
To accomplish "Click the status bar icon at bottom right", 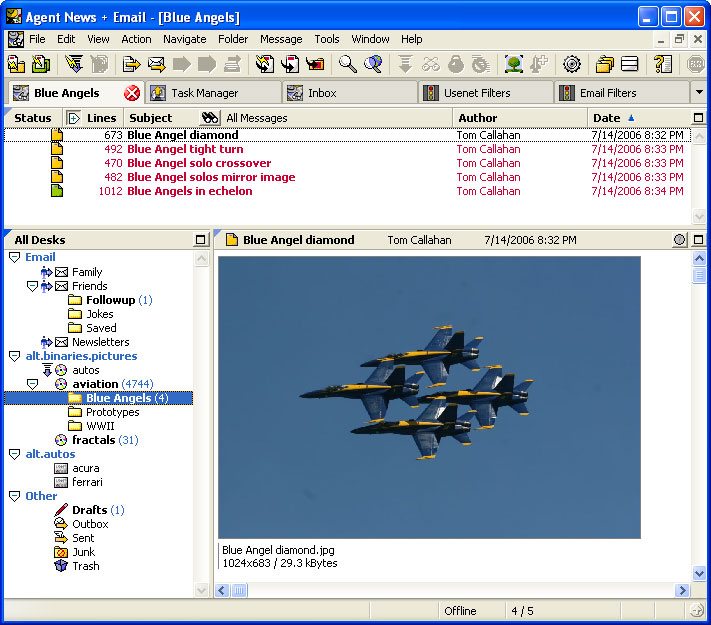I will [x=697, y=611].
